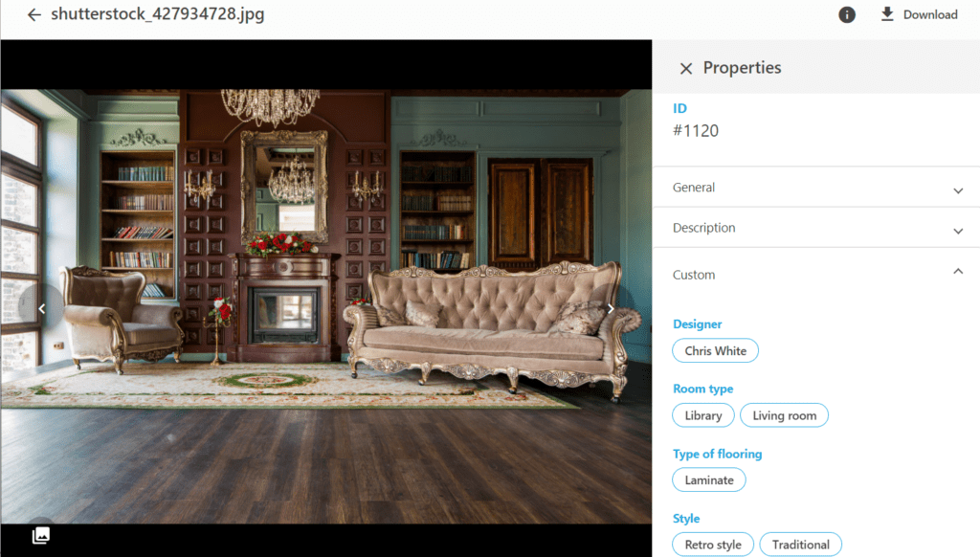This screenshot has width=980, height=557.
Task: Select the Chris White designer tag
Action: point(715,350)
